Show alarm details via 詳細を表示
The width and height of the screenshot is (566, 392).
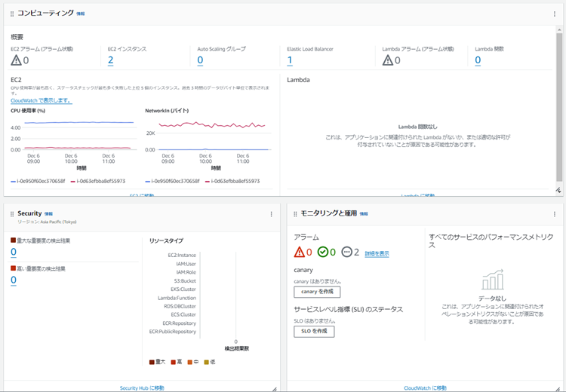[x=377, y=254]
